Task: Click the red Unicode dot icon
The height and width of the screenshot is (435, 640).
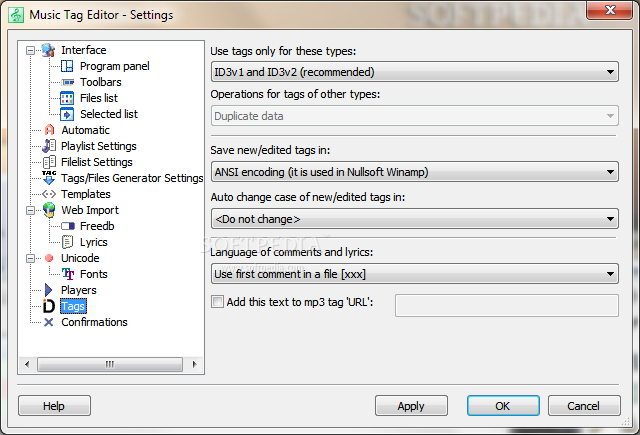Action: coord(49,258)
